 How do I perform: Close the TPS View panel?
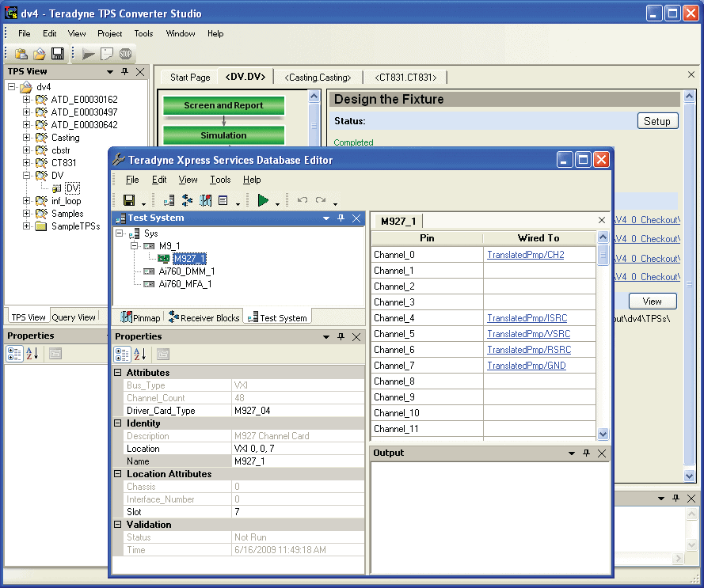(140, 72)
